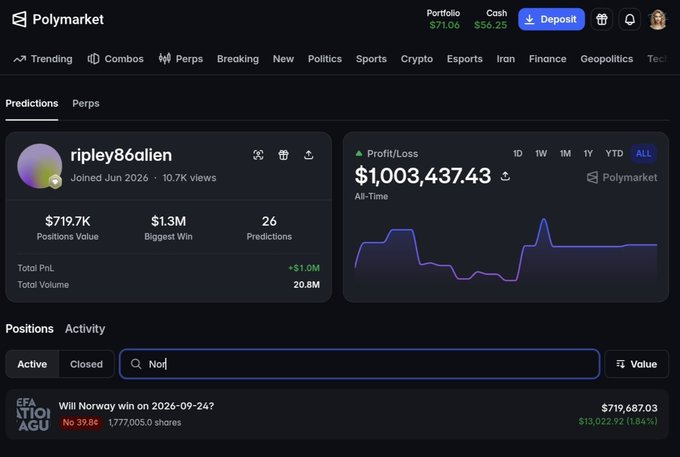680x457 pixels.
Task: Switch to the Activity tab
Action: point(85,329)
